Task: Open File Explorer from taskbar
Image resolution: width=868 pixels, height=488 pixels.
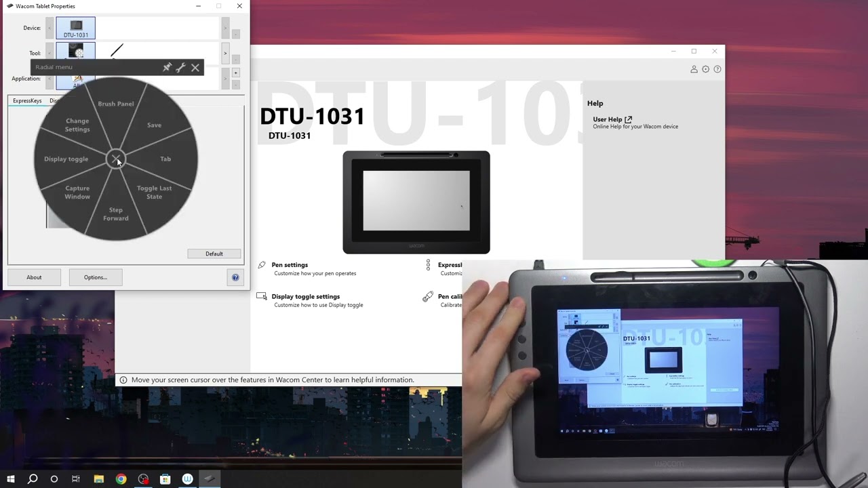Action: [x=98, y=479]
